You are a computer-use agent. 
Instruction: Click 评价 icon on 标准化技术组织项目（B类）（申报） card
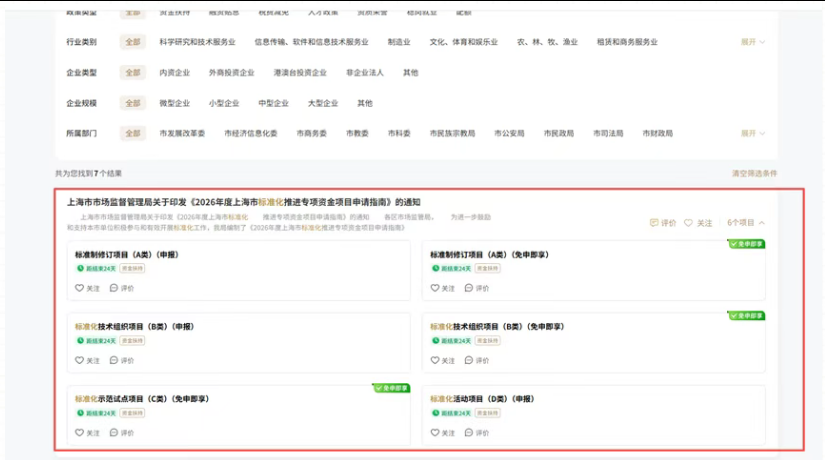tap(114, 360)
